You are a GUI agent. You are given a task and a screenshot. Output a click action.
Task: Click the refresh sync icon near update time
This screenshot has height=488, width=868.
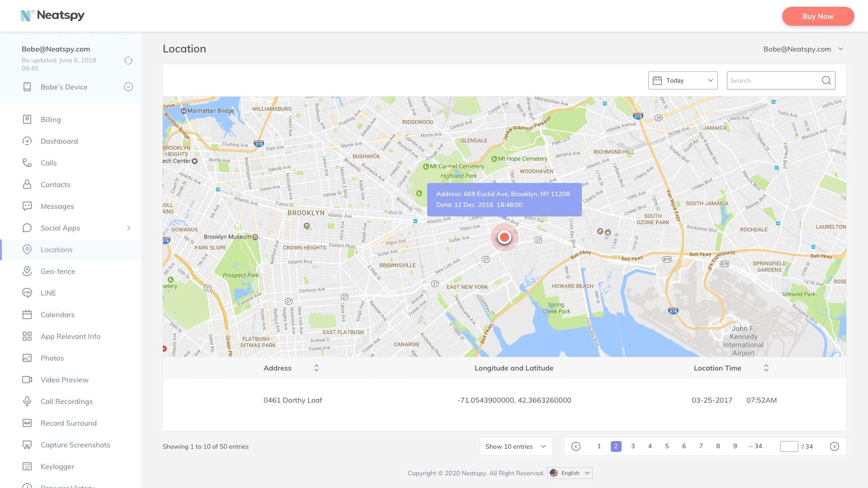pyautogui.click(x=128, y=61)
